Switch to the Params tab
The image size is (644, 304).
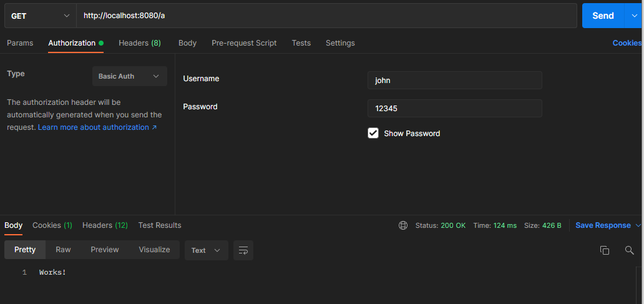(x=20, y=42)
